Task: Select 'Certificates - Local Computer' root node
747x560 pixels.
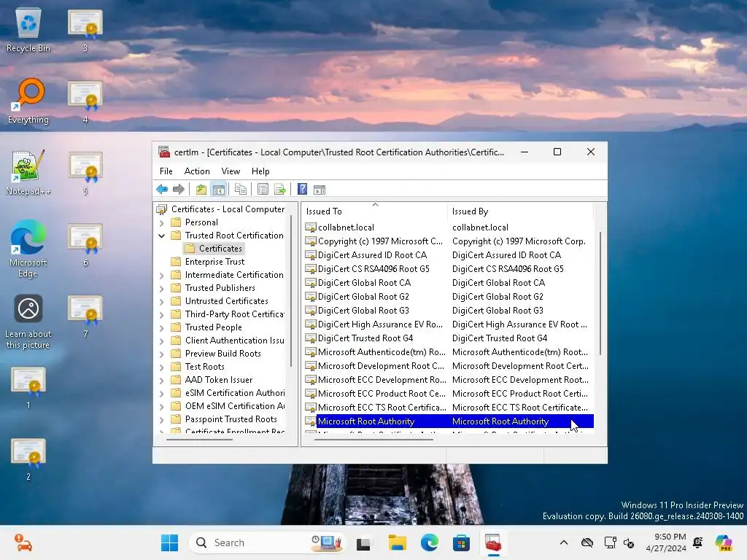Action: tap(221, 209)
